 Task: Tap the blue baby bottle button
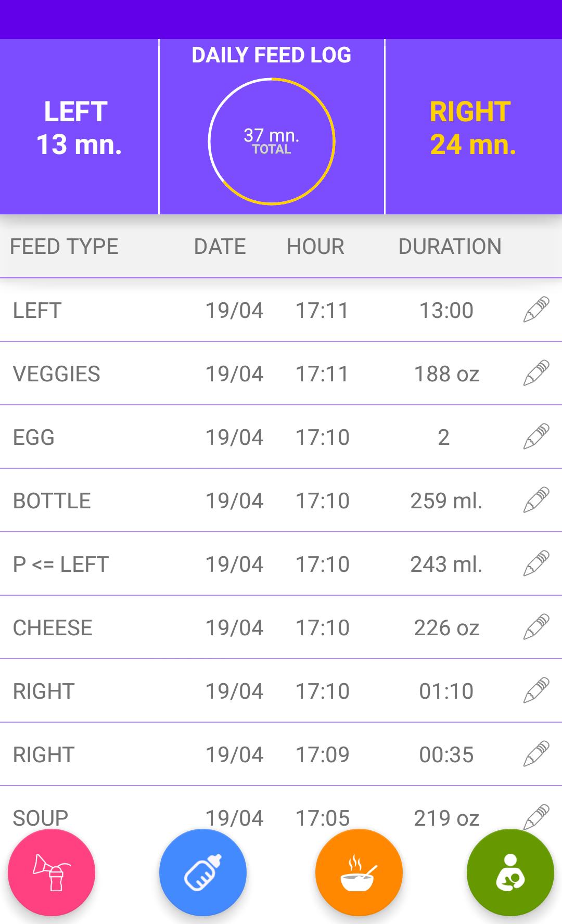point(203,872)
